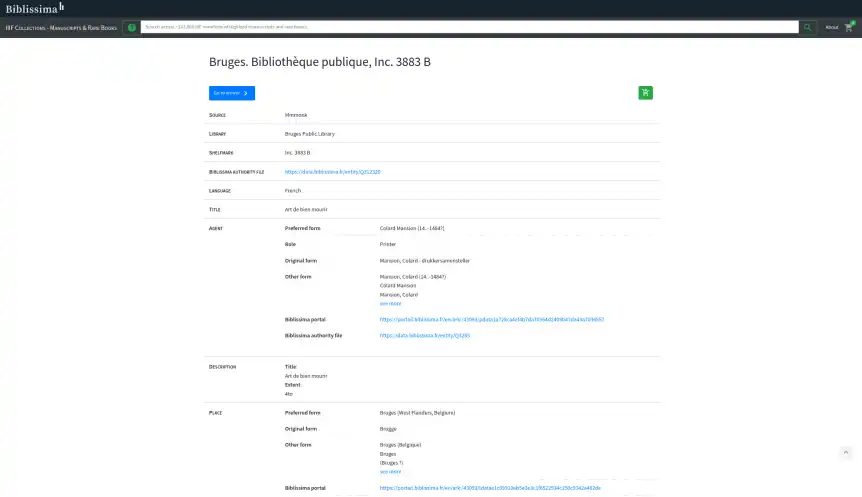Select the title value Art de bien mourir

306,209
